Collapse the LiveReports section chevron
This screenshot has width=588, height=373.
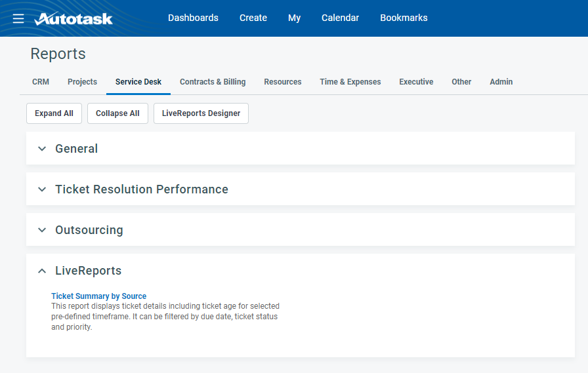[42, 271]
